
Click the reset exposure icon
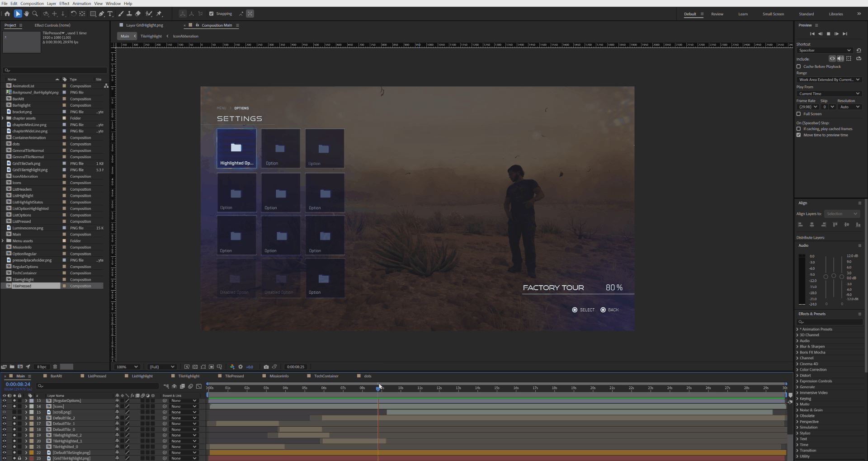point(241,367)
